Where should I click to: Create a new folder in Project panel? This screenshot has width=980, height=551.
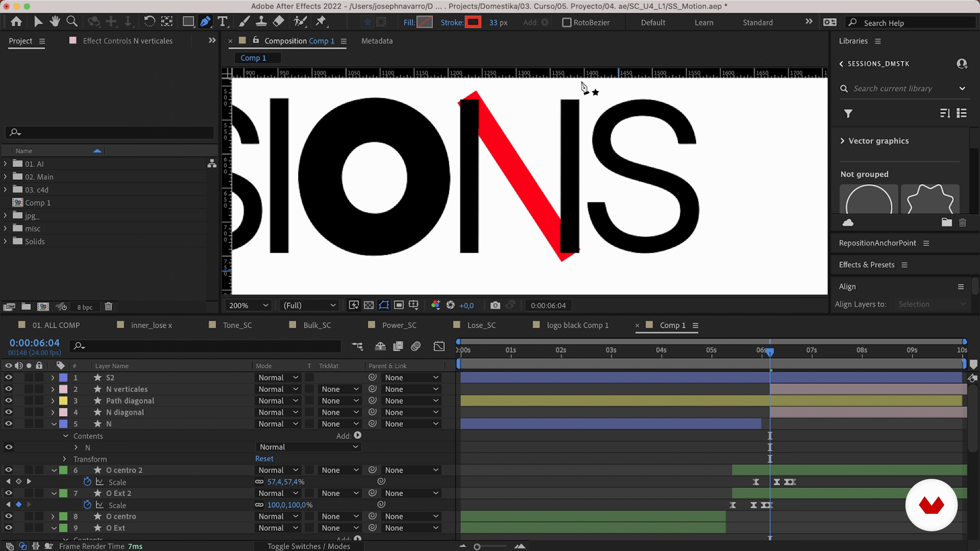26,306
